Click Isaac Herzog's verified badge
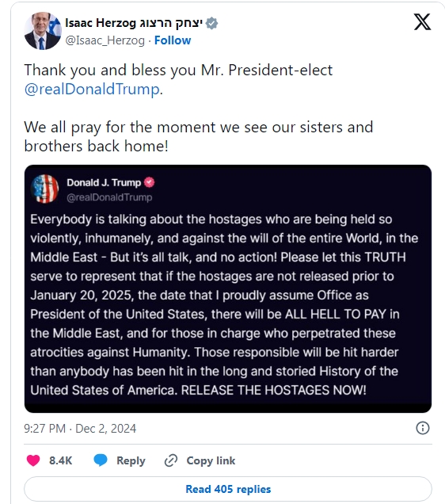The height and width of the screenshot is (504, 445). (x=211, y=23)
